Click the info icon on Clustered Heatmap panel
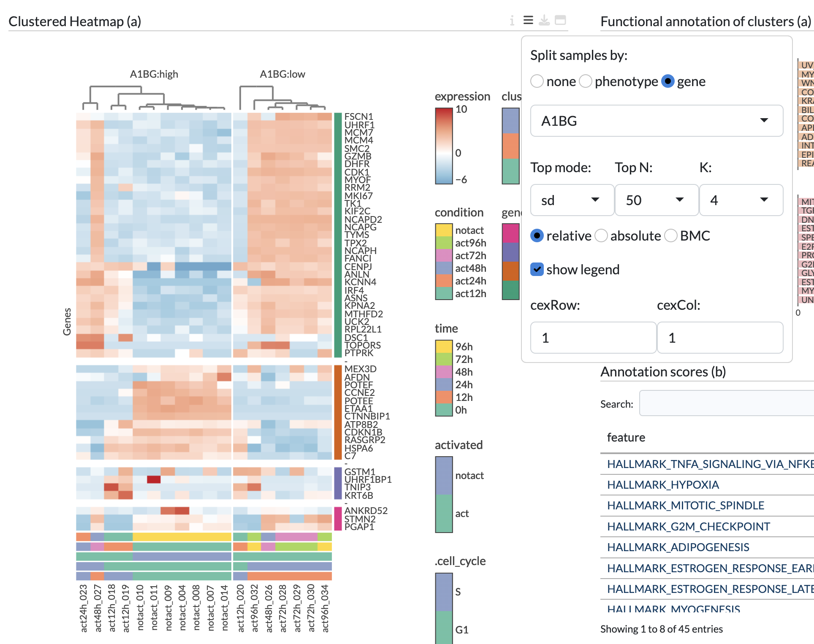Screen dimensions: 814x644 click(513, 20)
